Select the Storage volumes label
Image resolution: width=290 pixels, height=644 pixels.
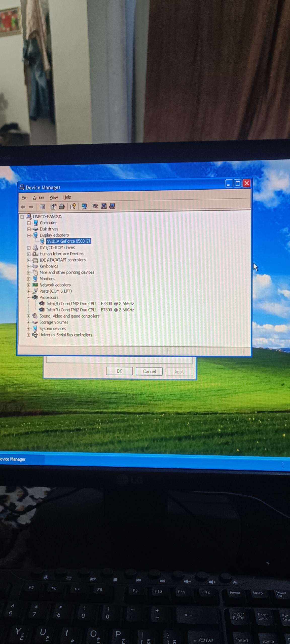click(54, 323)
